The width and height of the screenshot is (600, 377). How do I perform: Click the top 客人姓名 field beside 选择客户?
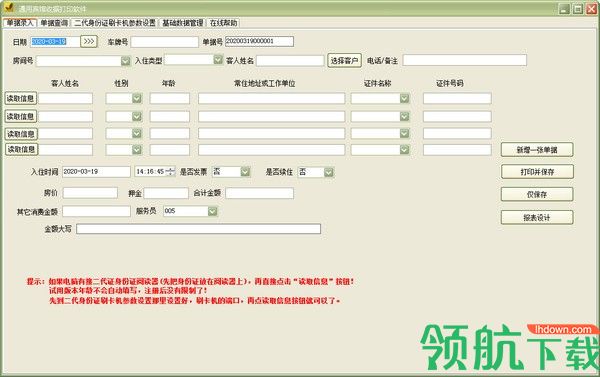290,60
